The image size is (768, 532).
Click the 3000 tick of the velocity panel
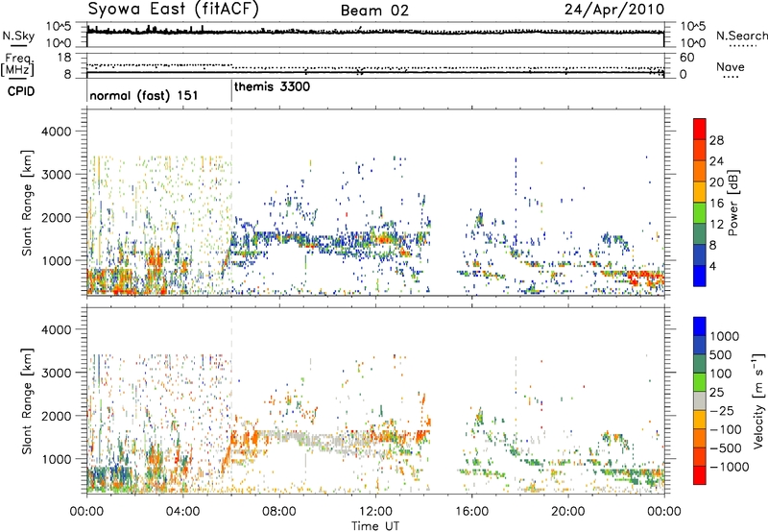point(57,373)
